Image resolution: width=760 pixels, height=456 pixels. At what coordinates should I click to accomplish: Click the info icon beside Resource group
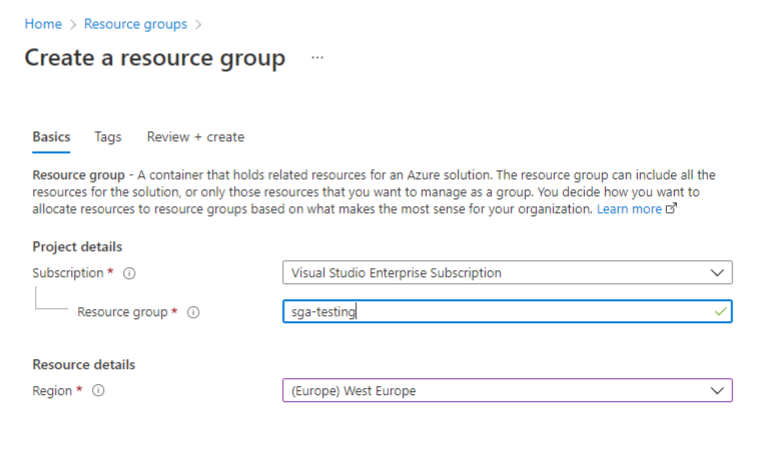[193, 312]
